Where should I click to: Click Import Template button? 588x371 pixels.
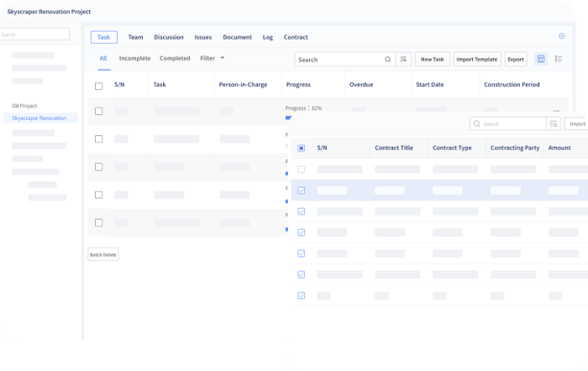(x=477, y=60)
